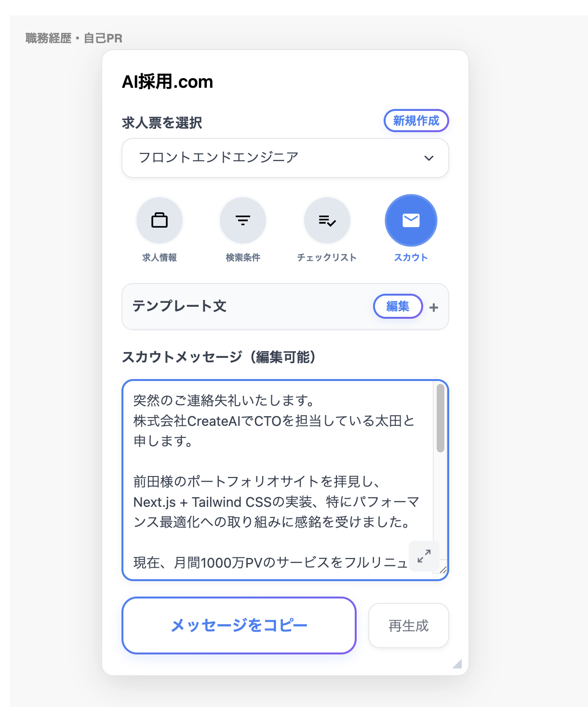Click the panel resize triangle at bottom-right
588x707 pixels.
coord(457,664)
